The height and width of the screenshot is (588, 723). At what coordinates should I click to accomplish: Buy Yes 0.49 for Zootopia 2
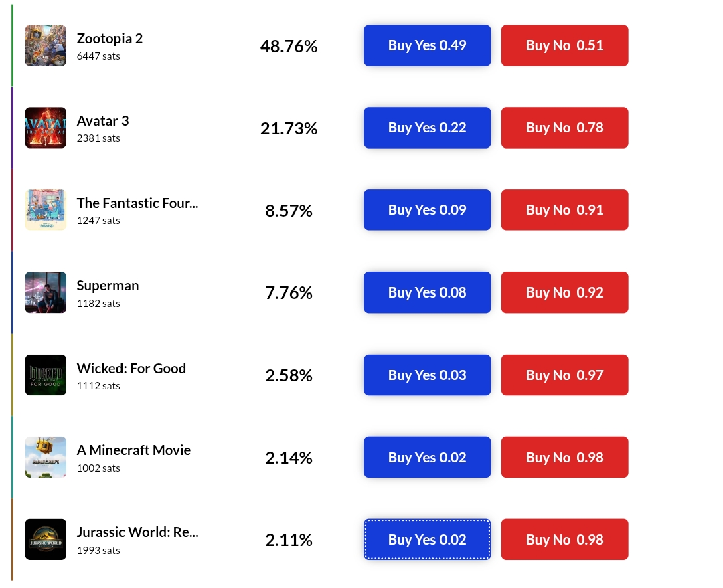click(x=427, y=45)
